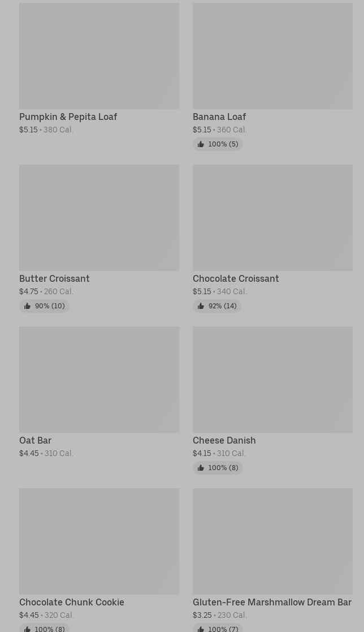Click thumbs-up icon under Butter Croissant

point(27,306)
